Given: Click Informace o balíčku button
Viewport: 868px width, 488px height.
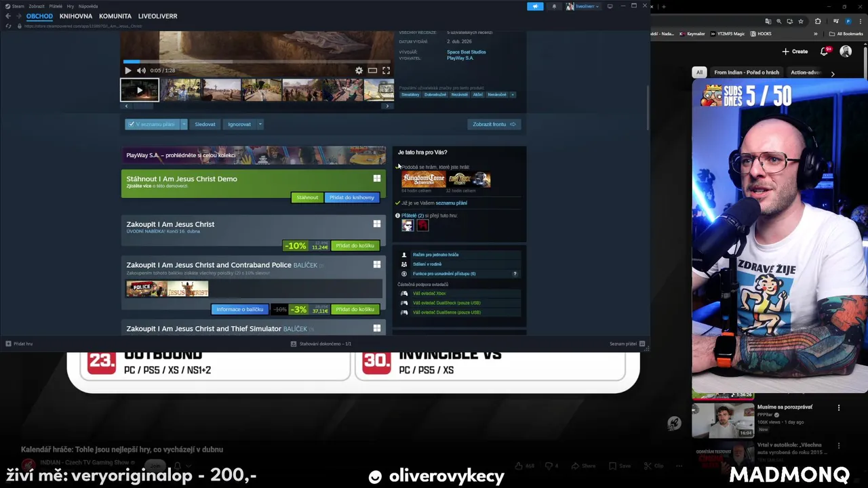Looking at the screenshot, I should click(240, 309).
